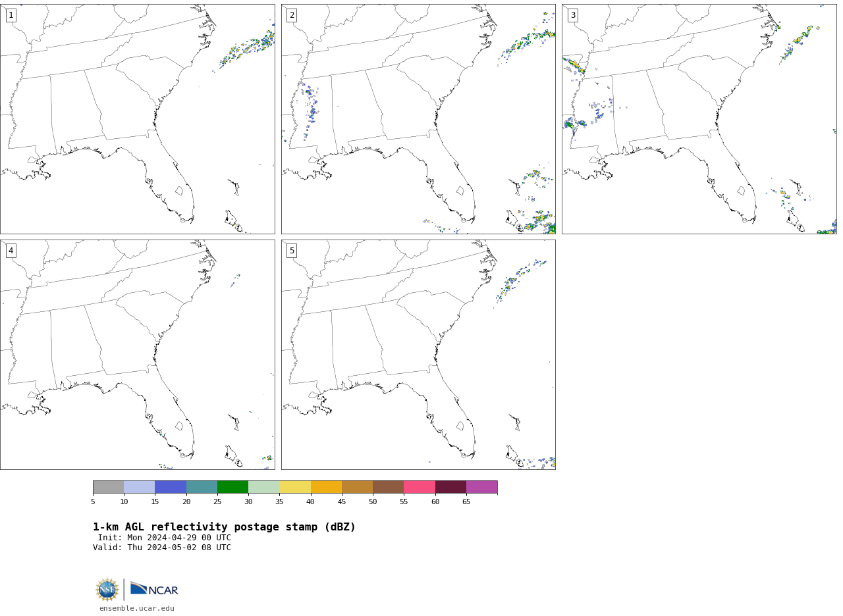Click the pink 55-60 dBZ swatch
The width and height of the screenshot is (843, 616).
pos(420,487)
